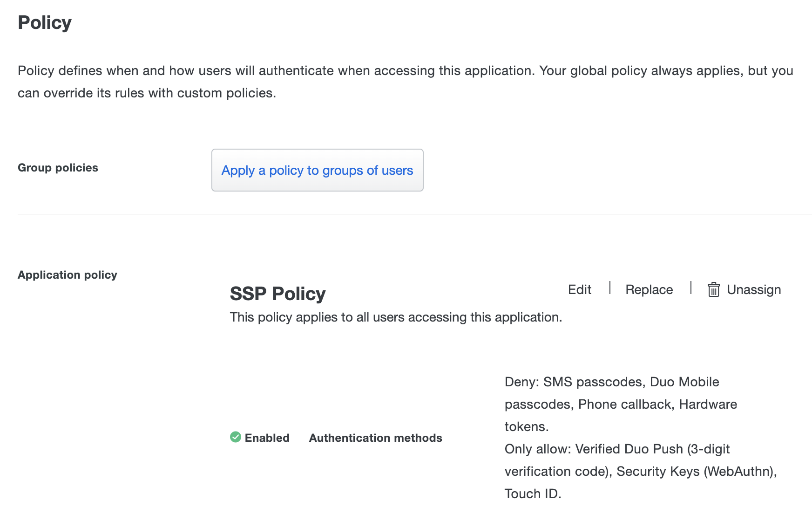Click the Hardware tokens deny entry

click(x=708, y=404)
